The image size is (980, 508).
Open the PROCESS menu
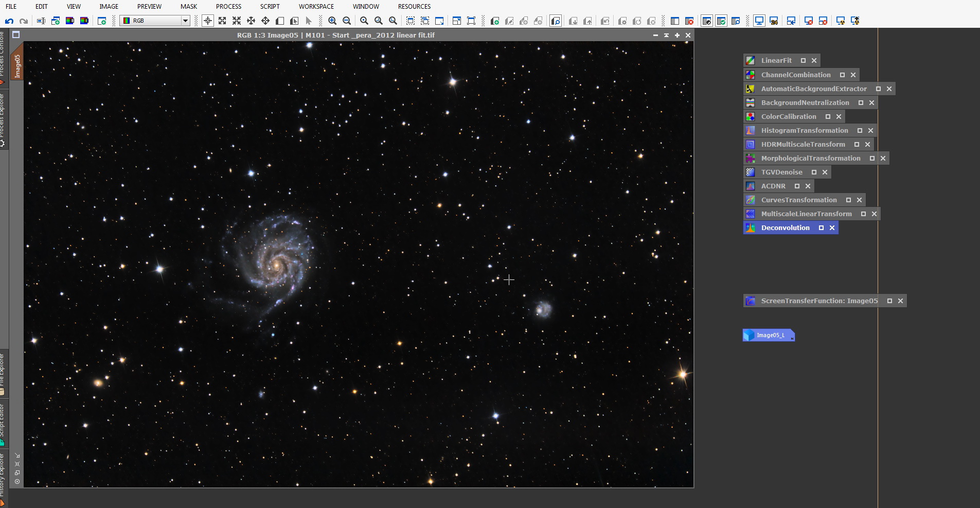tap(228, 6)
